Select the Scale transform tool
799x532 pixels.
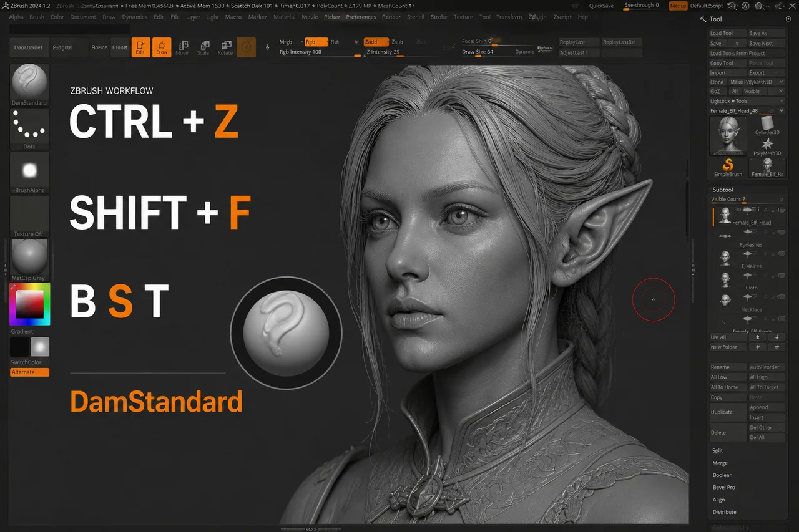(x=203, y=47)
